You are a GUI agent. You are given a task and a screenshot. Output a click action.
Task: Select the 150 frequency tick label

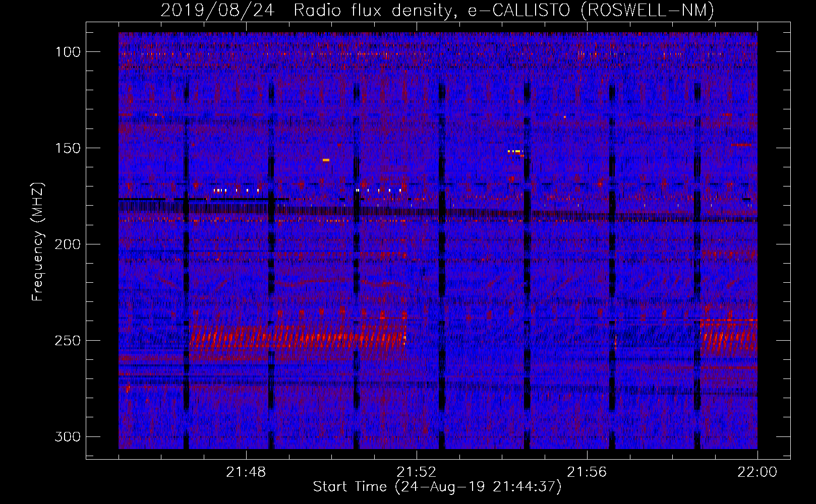68,148
